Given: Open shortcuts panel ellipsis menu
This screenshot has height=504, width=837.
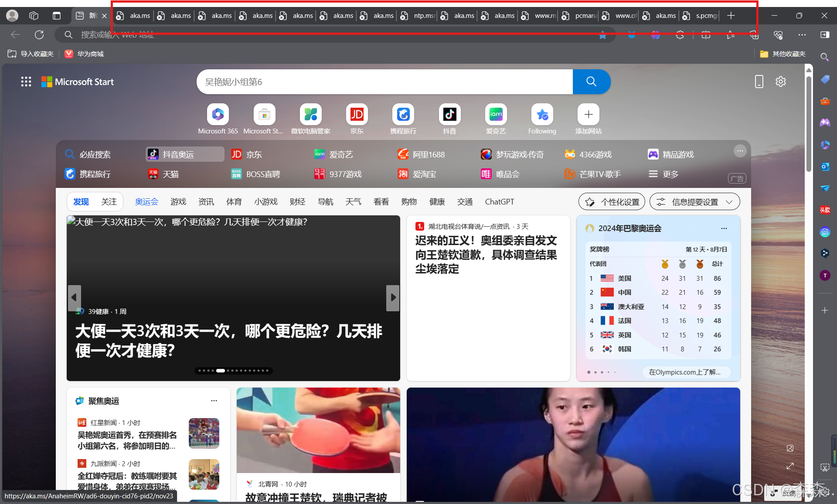Looking at the screenshot, I should [740, 151].
